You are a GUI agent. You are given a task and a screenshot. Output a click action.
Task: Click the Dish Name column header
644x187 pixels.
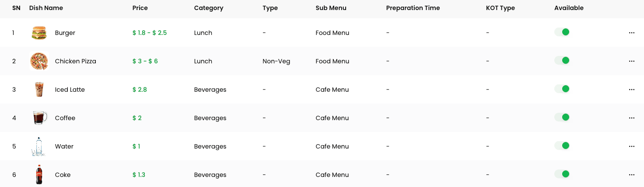tap(46, 8)
